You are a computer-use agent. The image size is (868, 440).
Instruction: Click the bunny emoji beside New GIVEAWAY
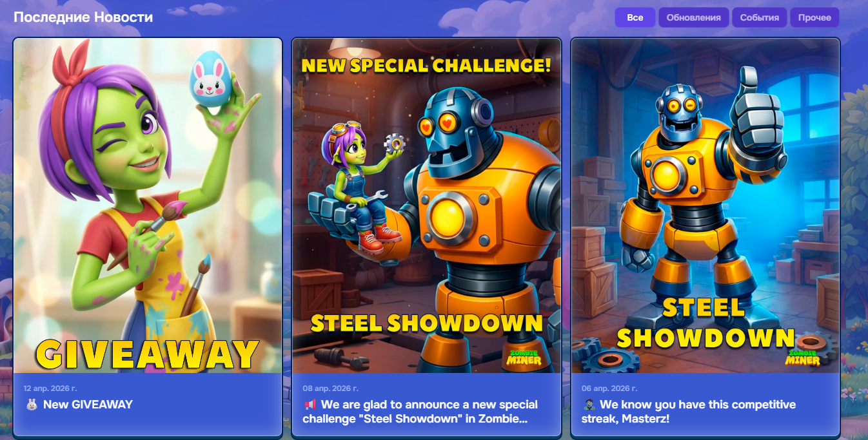(32, 405)
